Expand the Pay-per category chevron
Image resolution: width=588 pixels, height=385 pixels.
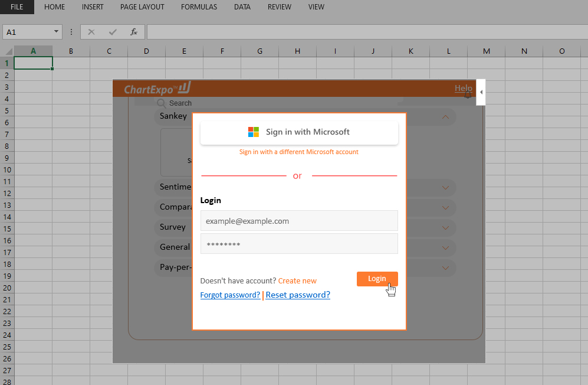click(445, 268)
